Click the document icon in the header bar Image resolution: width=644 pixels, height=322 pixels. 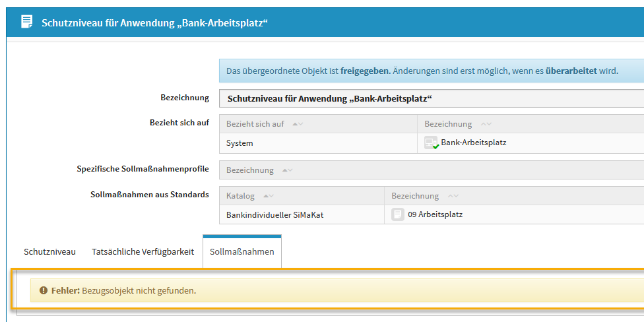27,22
